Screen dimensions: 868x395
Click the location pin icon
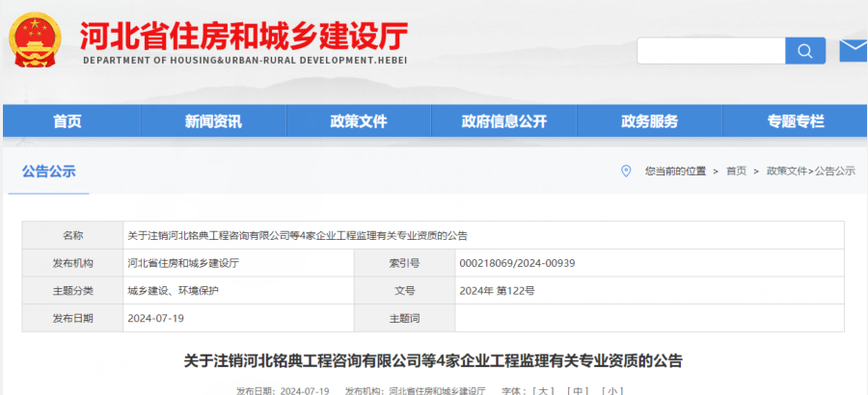[626, 171]
